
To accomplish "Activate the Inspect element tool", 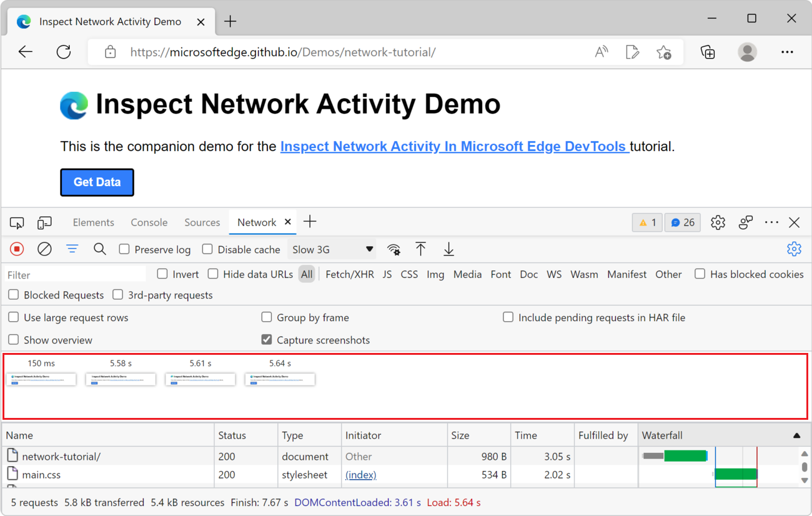I will coord(17,222).
